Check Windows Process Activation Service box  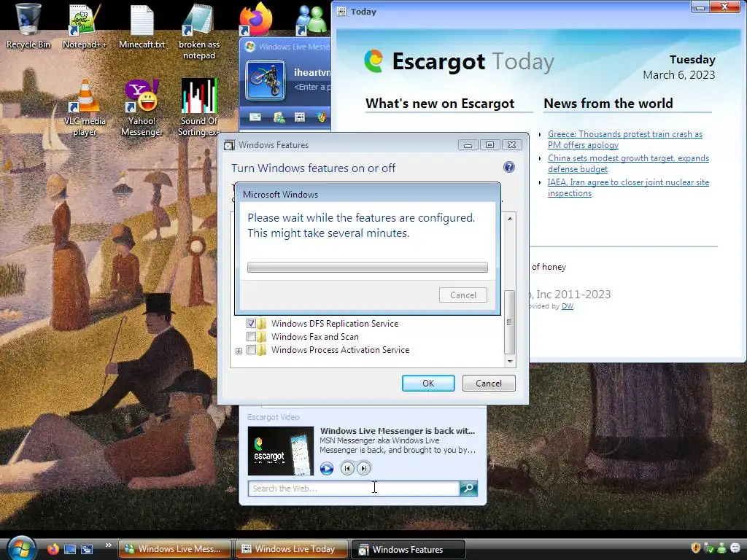(251, 350)
